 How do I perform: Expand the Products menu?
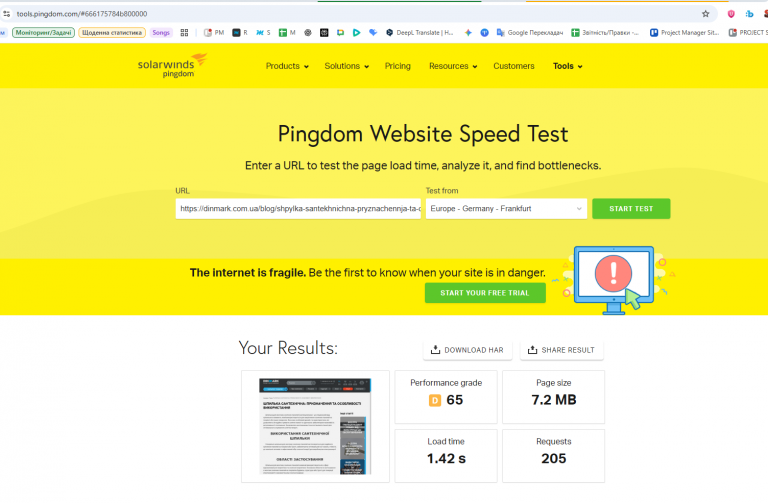pos(287,66)
